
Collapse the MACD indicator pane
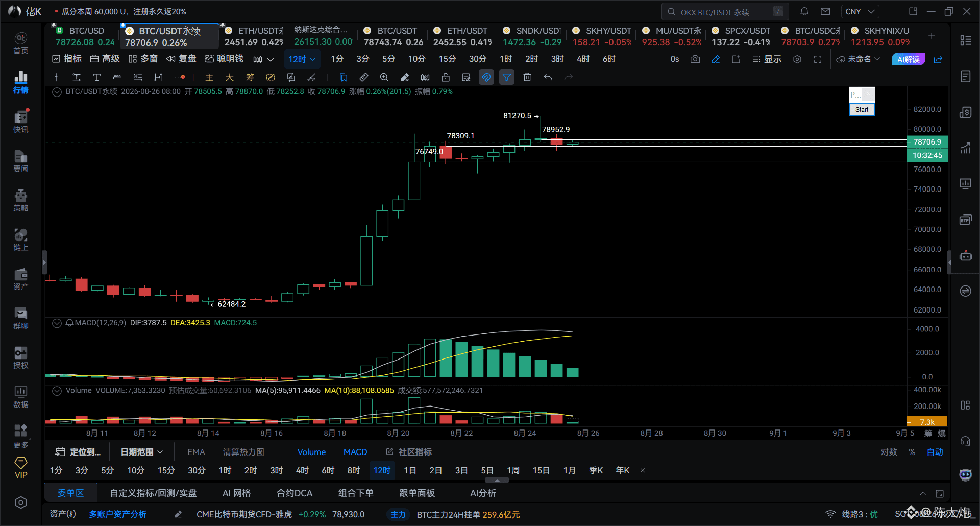point(57,323)
